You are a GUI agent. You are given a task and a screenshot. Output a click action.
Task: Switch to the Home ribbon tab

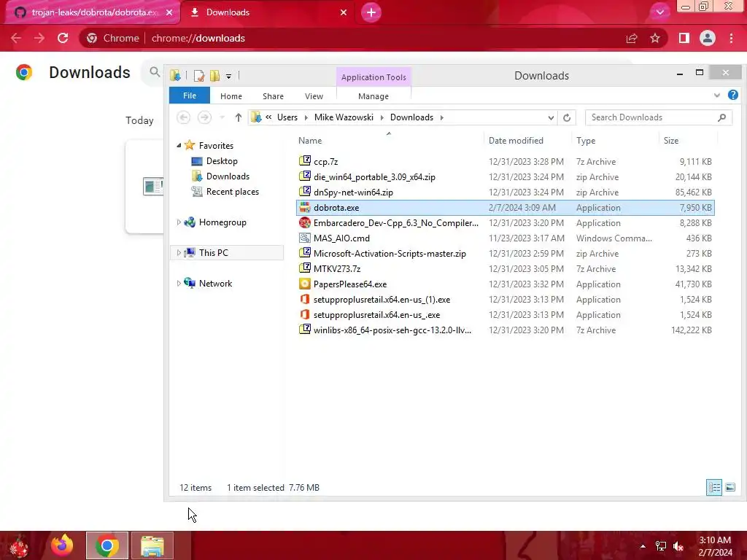click(x=231, y=96)
